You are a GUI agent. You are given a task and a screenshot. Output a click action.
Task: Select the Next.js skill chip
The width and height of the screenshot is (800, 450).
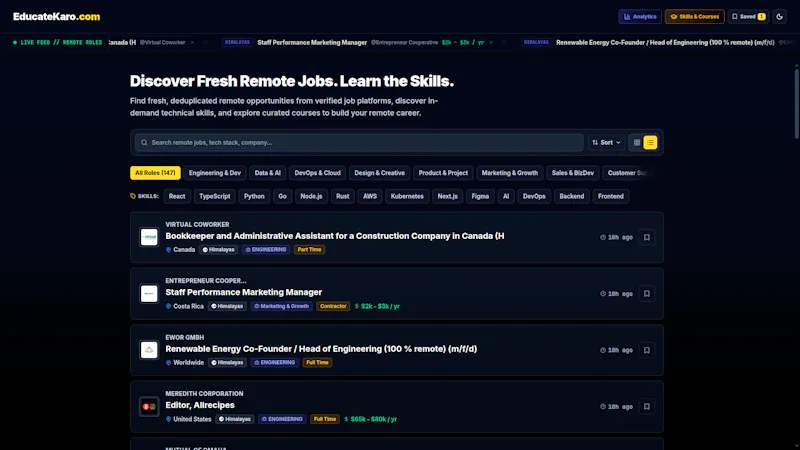point(447,196)
